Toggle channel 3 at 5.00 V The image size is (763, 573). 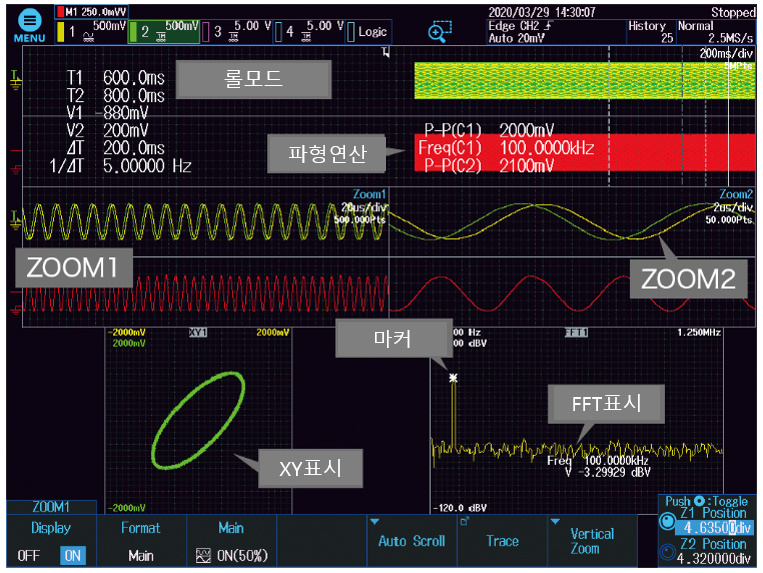coord(236,32)
